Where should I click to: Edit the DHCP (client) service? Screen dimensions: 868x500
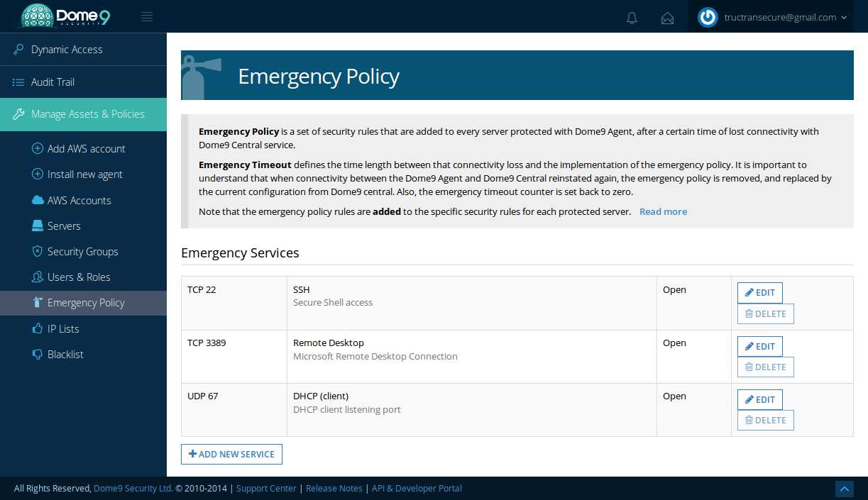point(759,399)
